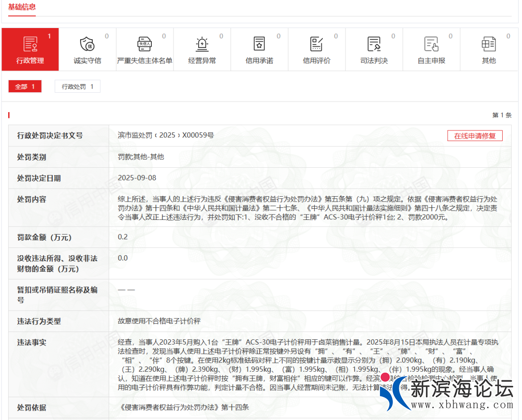Click the 在线申请修复 button
Screen dimensions: 522x420
[475, 136]
